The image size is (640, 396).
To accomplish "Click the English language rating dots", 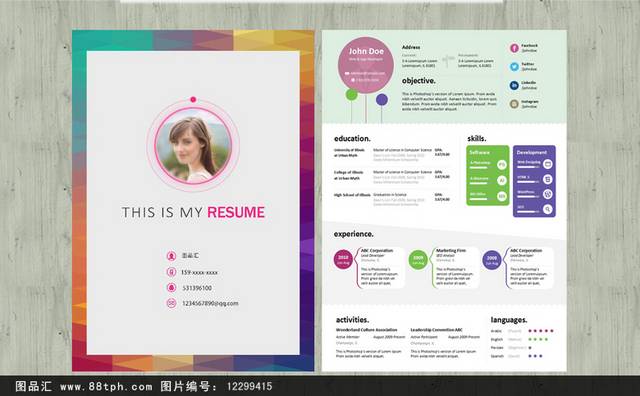I will pos(538,339).
